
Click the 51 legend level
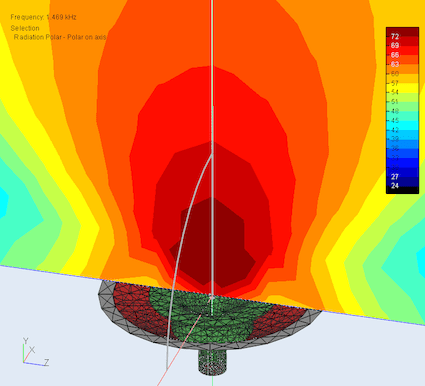tap(395, 101)
